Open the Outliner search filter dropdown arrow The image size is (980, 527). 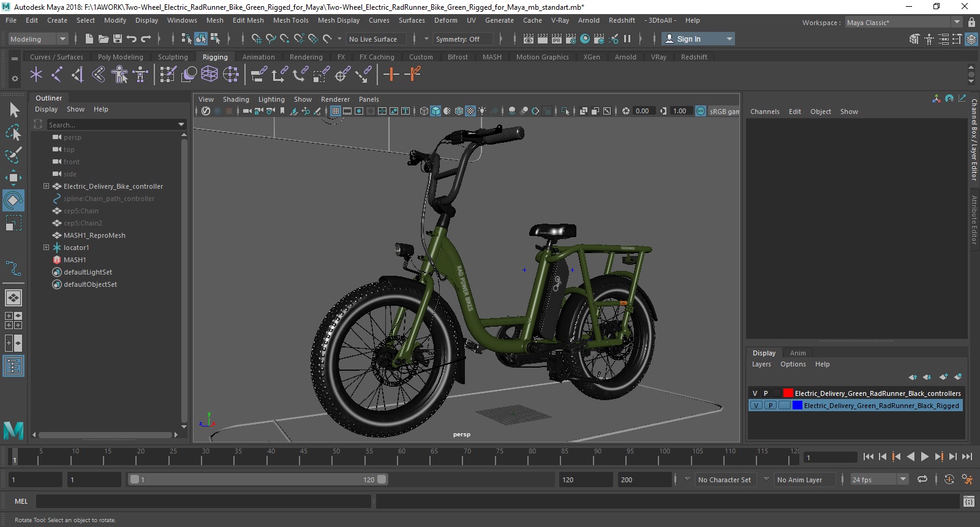[x=181, y=124]
